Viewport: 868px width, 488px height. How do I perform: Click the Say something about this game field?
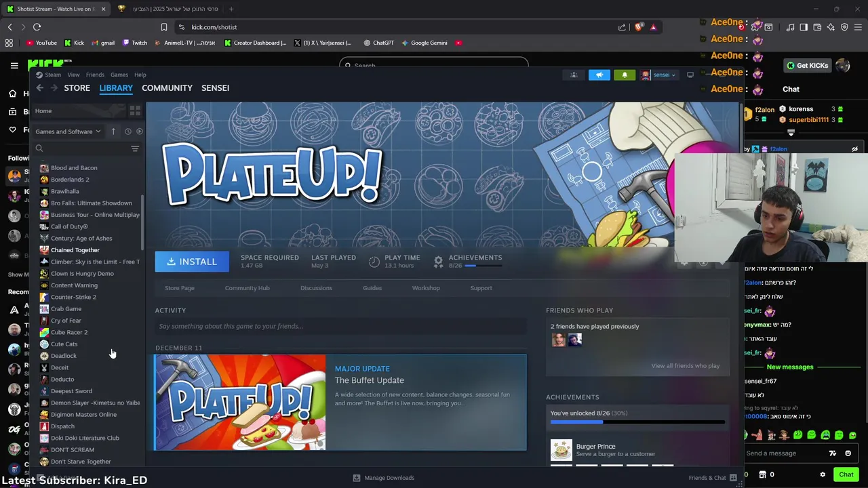pyautogui.click(x=340, y=326)
